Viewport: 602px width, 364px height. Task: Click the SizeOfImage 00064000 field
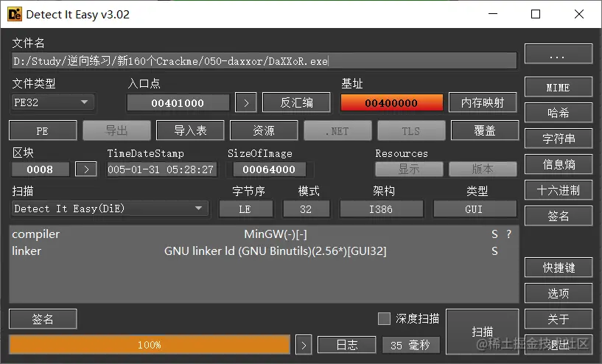(269, 169)
